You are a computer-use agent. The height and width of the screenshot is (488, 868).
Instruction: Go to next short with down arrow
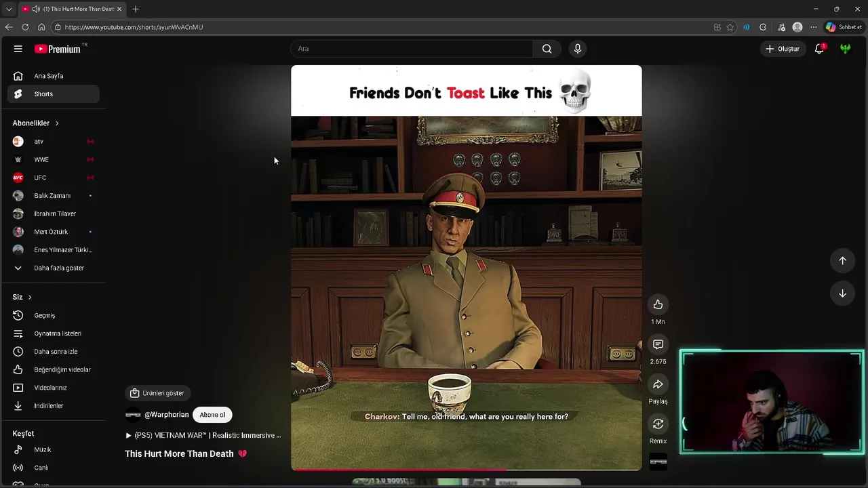842,293
